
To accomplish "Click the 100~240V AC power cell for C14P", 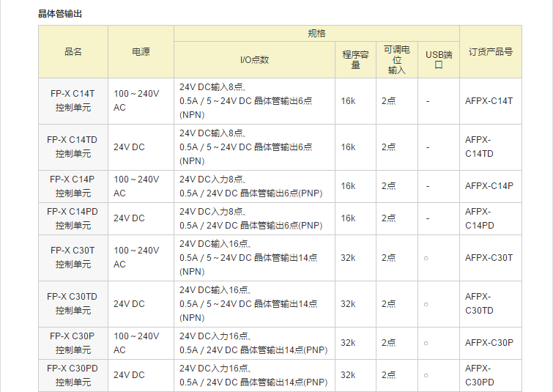I will coord(141,186).
